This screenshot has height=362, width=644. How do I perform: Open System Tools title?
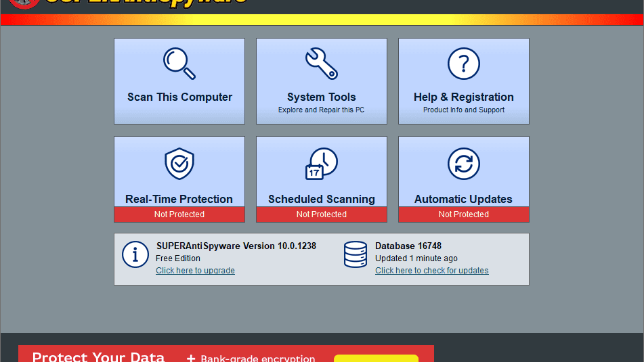(322, 97)
